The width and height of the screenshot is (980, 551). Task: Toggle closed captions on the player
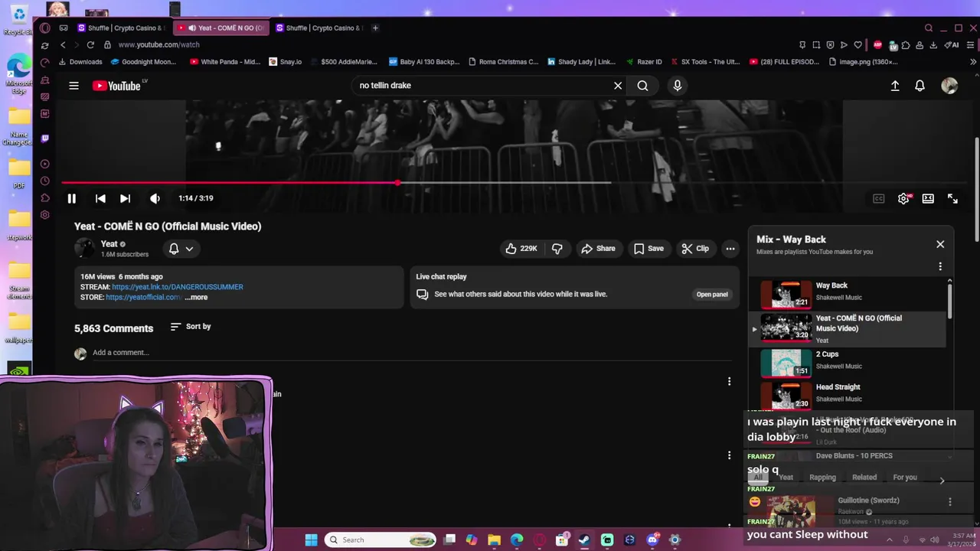click(879, 198)
